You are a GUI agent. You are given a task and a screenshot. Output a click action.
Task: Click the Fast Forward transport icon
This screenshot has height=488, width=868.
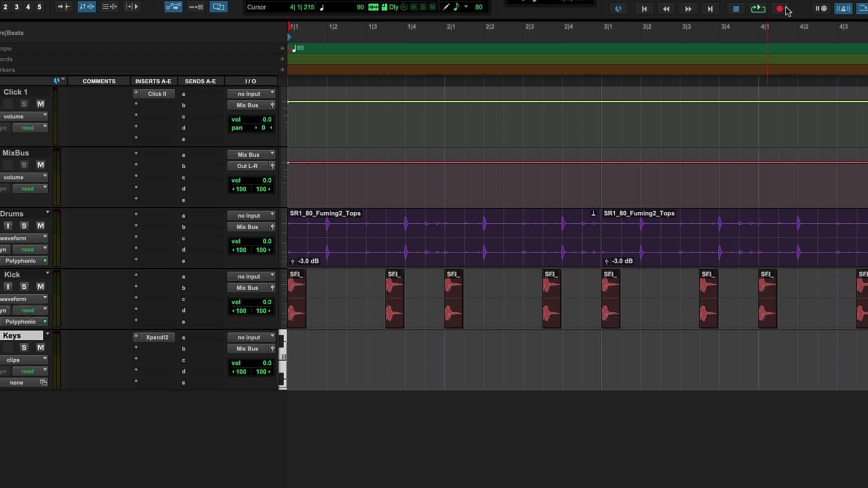click(688, 9)
